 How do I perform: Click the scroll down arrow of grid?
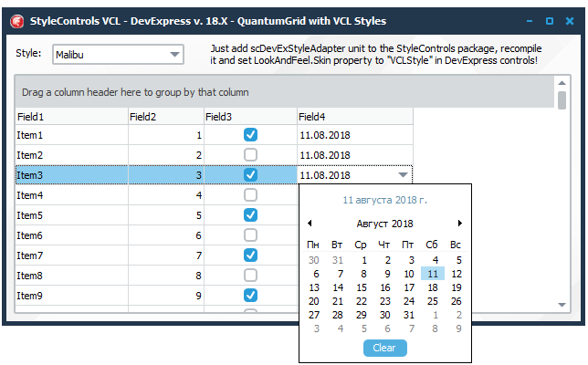click(x=562, y=305)
